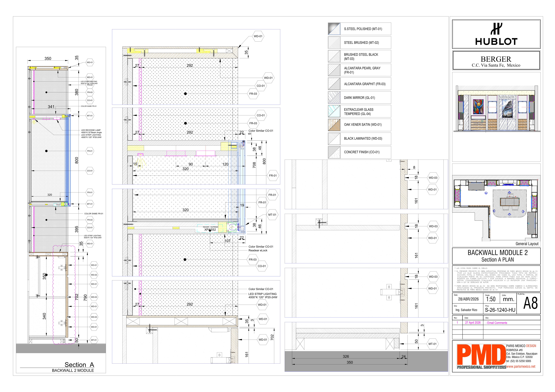This screenshot has height=392, width=555.
Task: Select the 'Edo. México C.P. 53550' address line
Action: pyautogui.click(x=519, y=357)
